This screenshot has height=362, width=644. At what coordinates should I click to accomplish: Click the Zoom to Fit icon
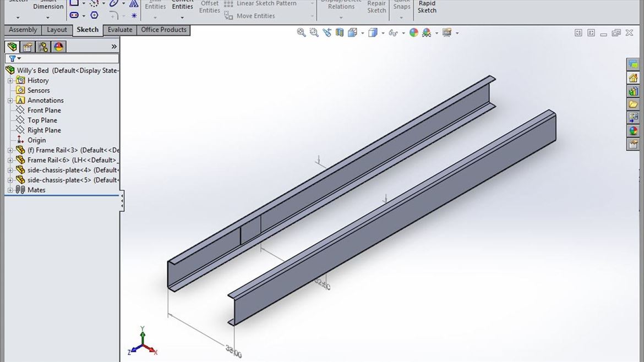point(302,33)
